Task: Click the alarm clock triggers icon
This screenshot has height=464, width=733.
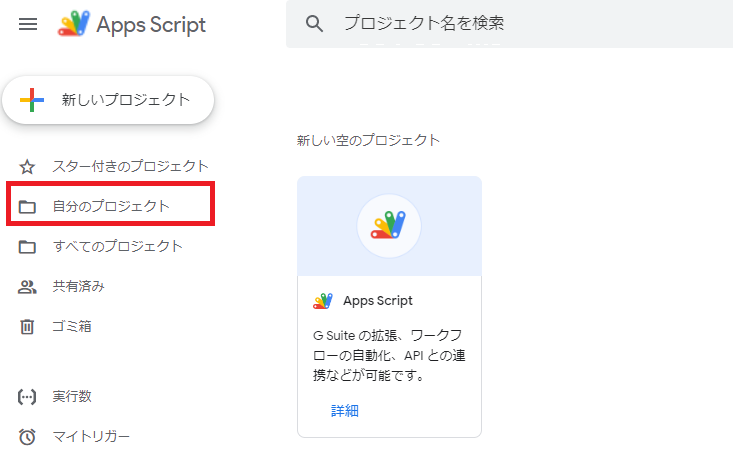Action: [x=27, y=436]
